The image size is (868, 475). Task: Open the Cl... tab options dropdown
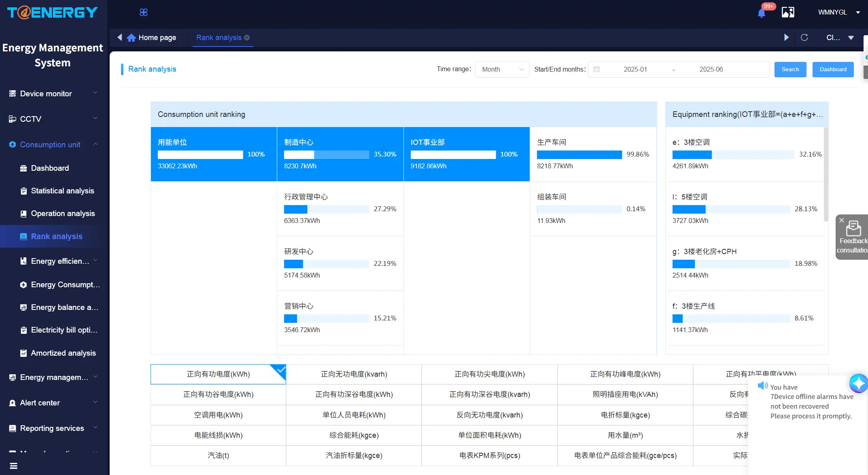840,38
